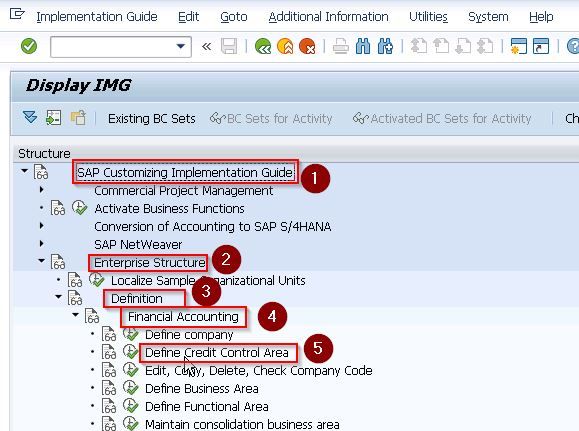Click the Structure column header
579x431 pixels.
click(44, 153)
